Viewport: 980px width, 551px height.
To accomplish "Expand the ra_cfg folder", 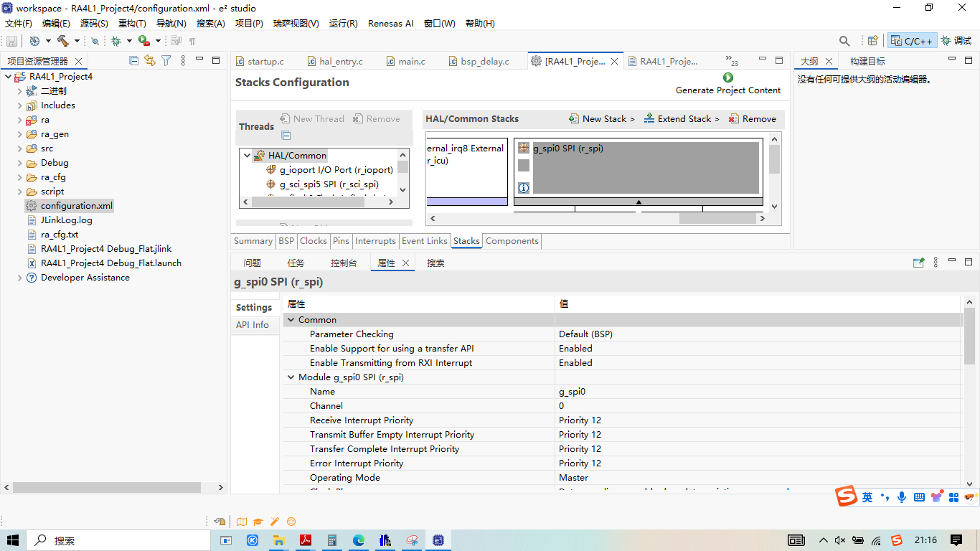I will click(20, 177).
